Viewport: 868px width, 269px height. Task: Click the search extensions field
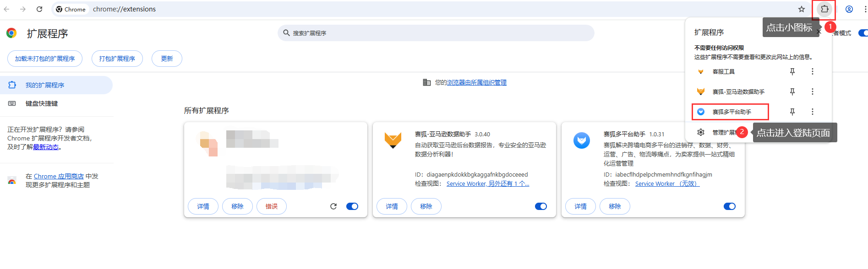pos(436,33)
